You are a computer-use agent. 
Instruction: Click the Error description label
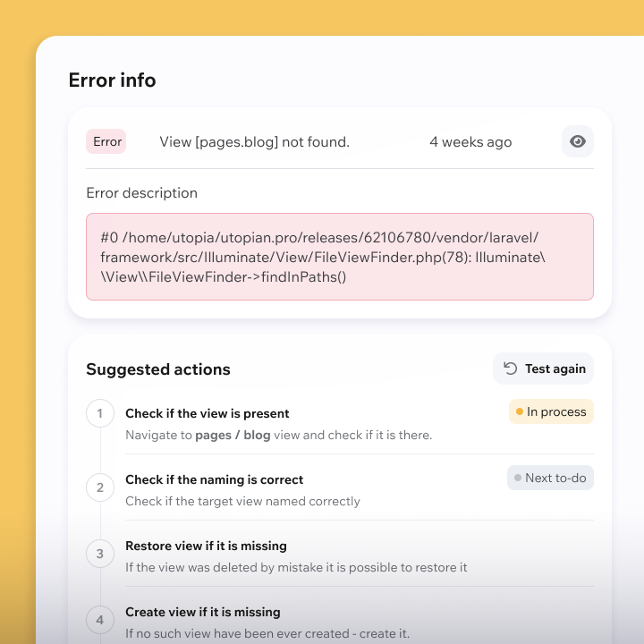coord(141,193)
